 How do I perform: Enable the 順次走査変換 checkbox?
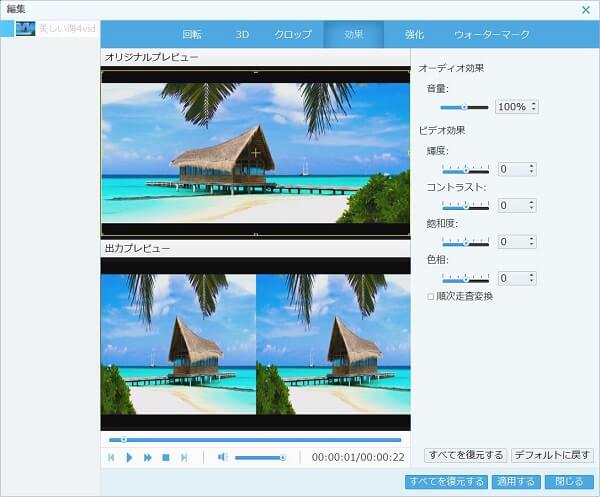tap(431, 296)
